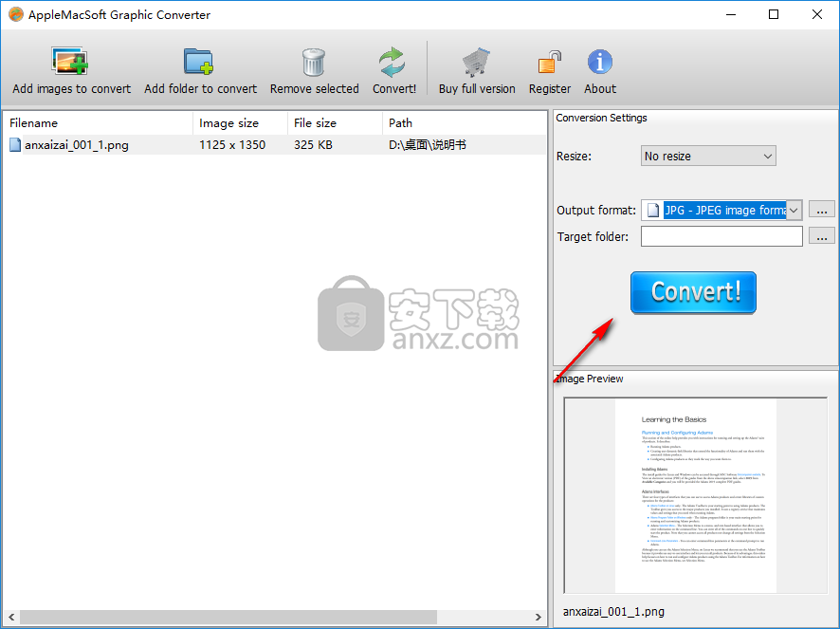This screenshot has width=840, height=629.
Task: Sort by the Image size column header
Action: (x=240, y=123)
